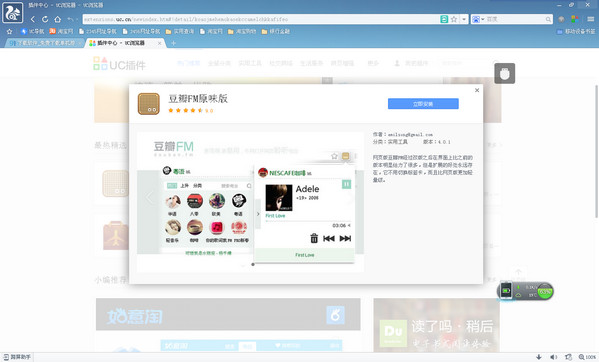Viewport: 599px width, 362px height.
Task: Open the 如意淘 banner behind the dialog
Action: pos(228,314)
